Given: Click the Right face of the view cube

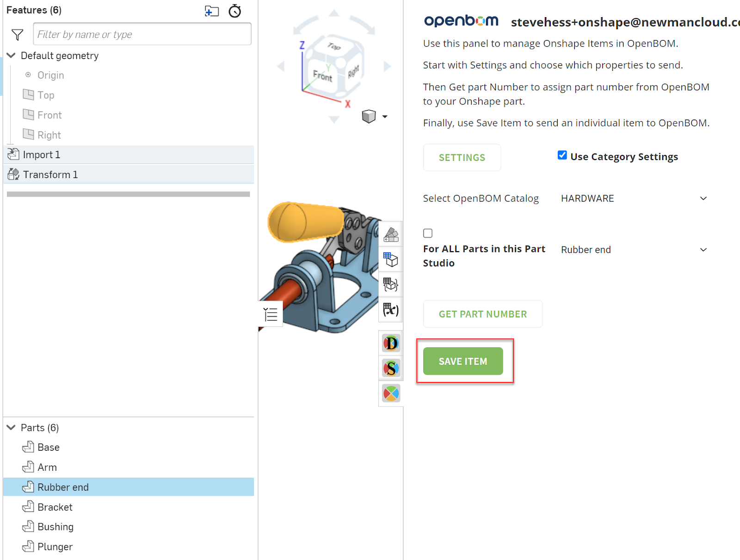Looking at the screenshot, I should click(353, 72).
